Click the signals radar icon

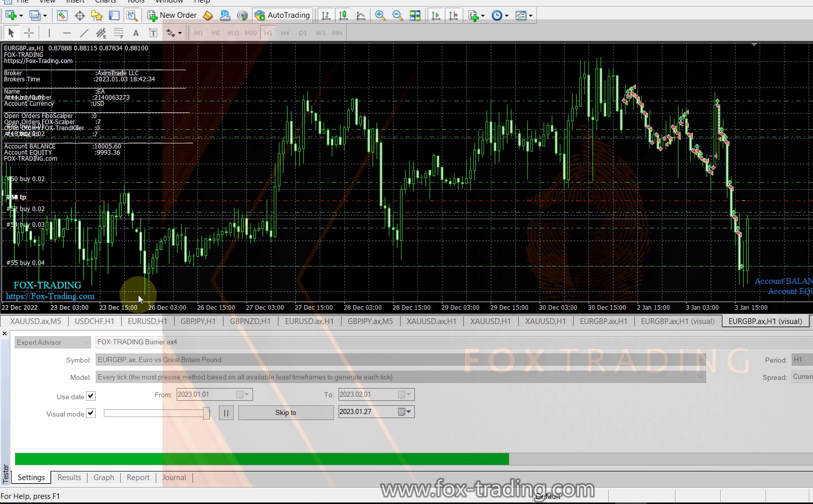[x=242, y=15]
